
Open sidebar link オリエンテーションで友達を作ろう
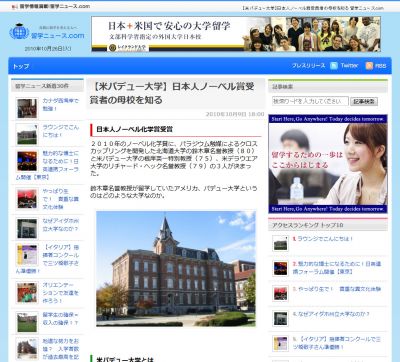click(x=61, y=293)
